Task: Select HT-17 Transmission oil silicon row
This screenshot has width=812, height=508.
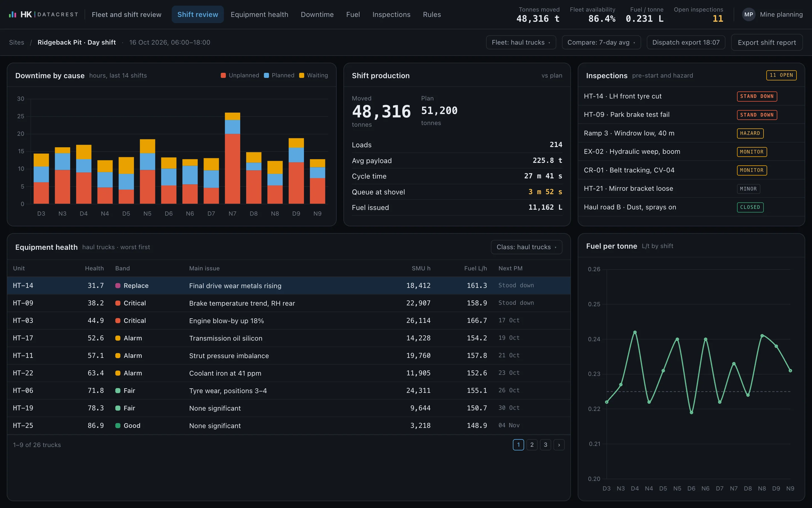Action: tap(288, 338)
